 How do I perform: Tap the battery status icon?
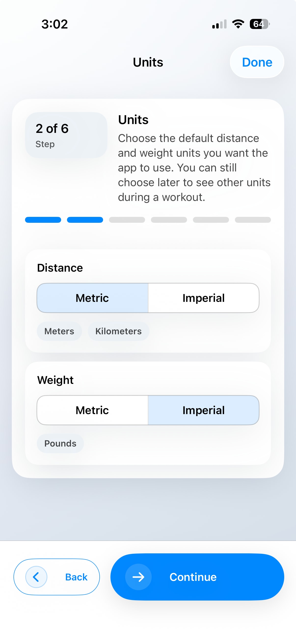tap(259, 24)
